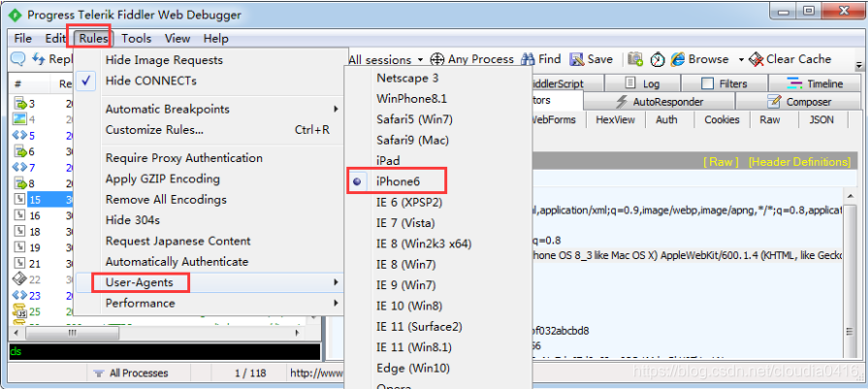This screenshot has height=389, width=868.
Task: Open the HexView inspector tab
Action: point(615,119)
